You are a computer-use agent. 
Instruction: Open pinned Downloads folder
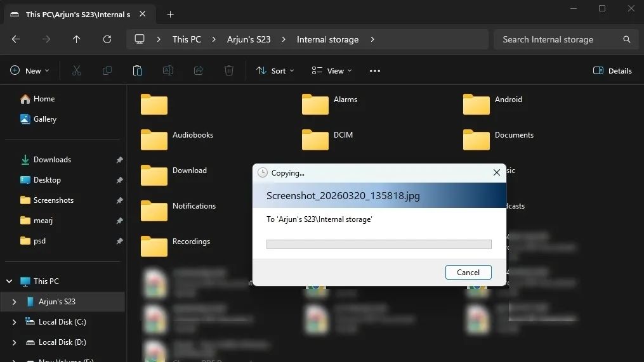46,160
